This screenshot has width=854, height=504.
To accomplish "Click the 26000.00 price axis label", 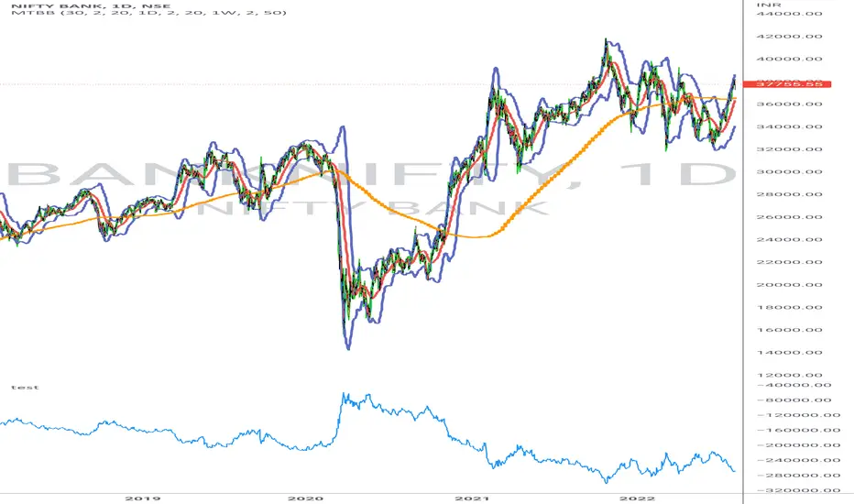I will [790, 217].
